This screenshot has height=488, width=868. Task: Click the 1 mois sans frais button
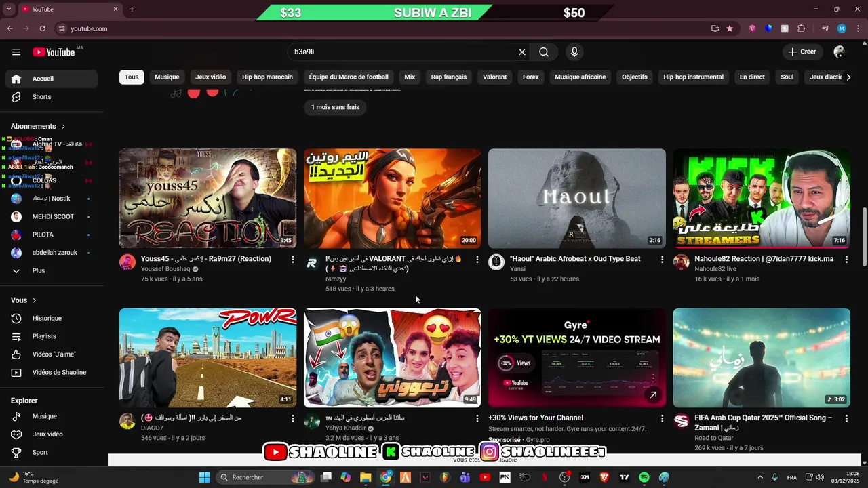pos(335,107)
